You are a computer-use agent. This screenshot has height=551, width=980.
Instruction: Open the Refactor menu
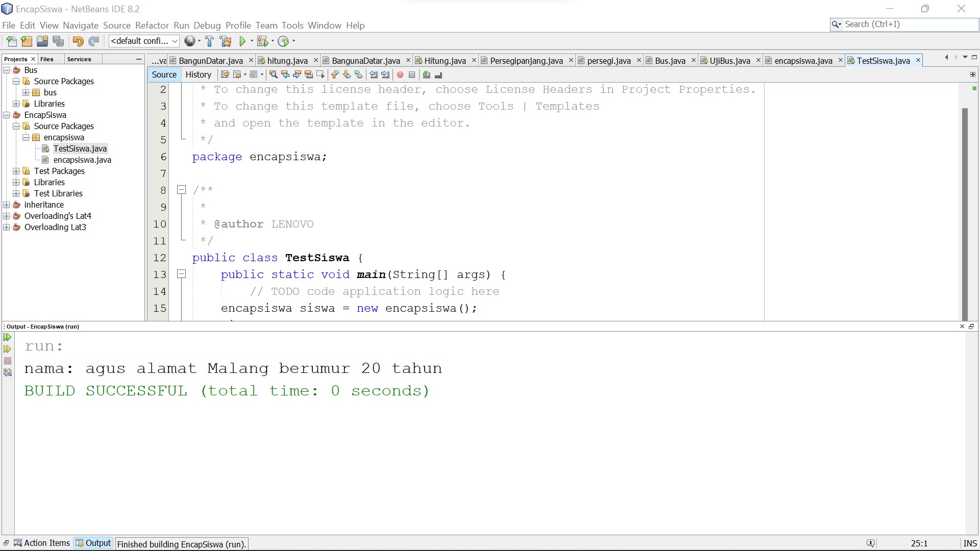click(152, 26)
